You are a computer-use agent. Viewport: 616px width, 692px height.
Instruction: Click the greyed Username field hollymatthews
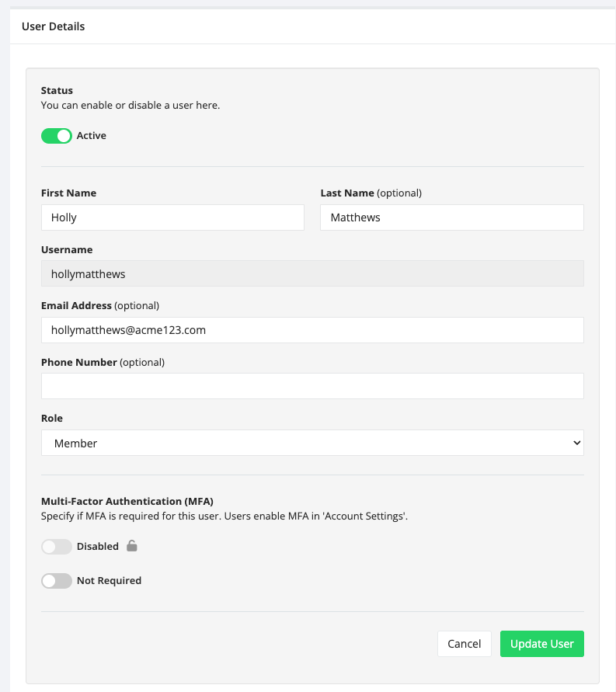(x=312, y=273)
